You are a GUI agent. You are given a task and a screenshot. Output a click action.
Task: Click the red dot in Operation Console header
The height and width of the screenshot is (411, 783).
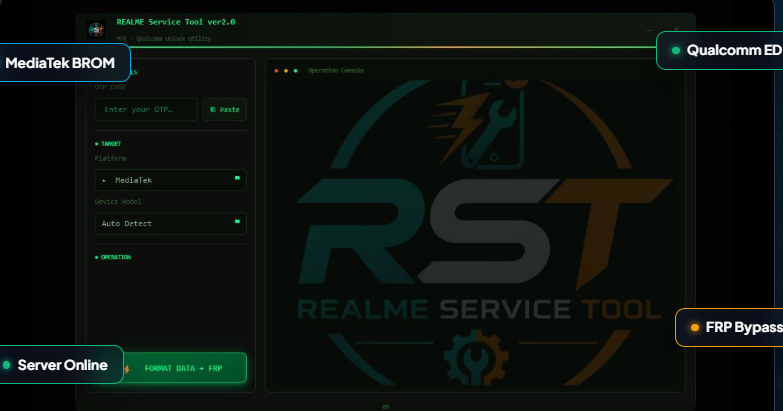coord(276,71)
